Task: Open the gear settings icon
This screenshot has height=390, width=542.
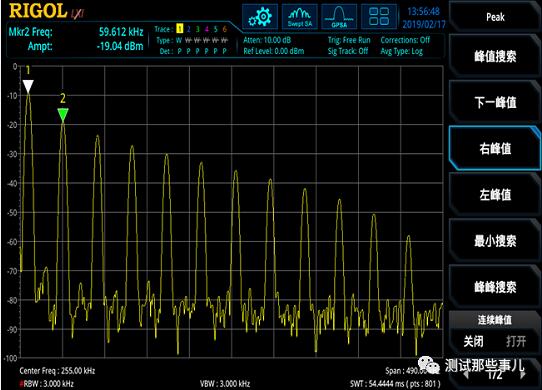Action: (x=260, y=16)
